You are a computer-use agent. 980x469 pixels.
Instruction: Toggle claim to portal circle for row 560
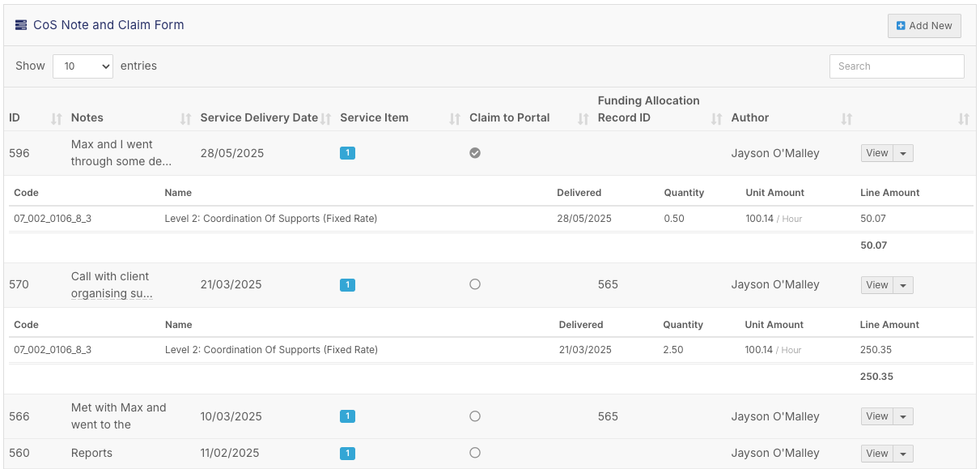475,453
